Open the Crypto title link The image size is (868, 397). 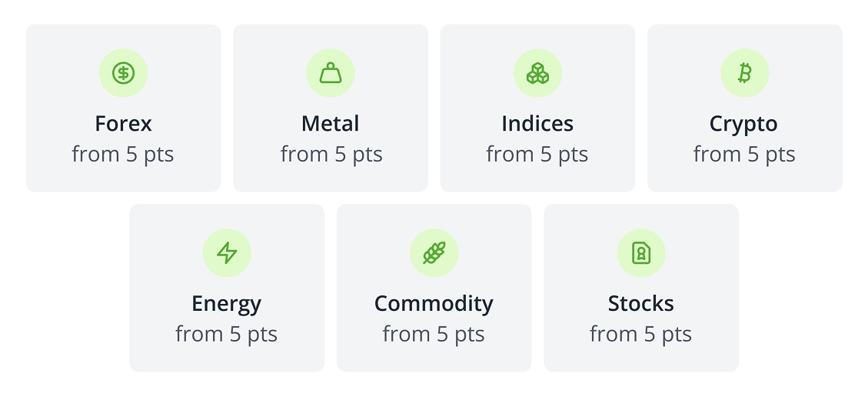pyautogui.click(x=743, y=123)
